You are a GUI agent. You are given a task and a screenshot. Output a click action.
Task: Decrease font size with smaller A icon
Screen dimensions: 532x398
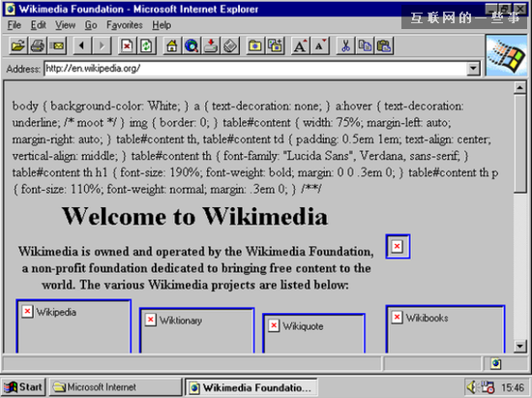click(320, 46)
